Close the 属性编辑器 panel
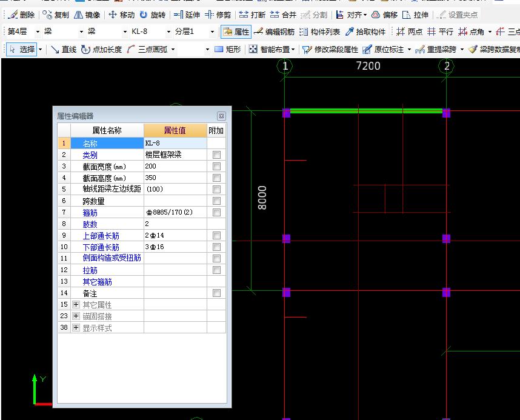520x420 pixels. (x=221, y=116)
